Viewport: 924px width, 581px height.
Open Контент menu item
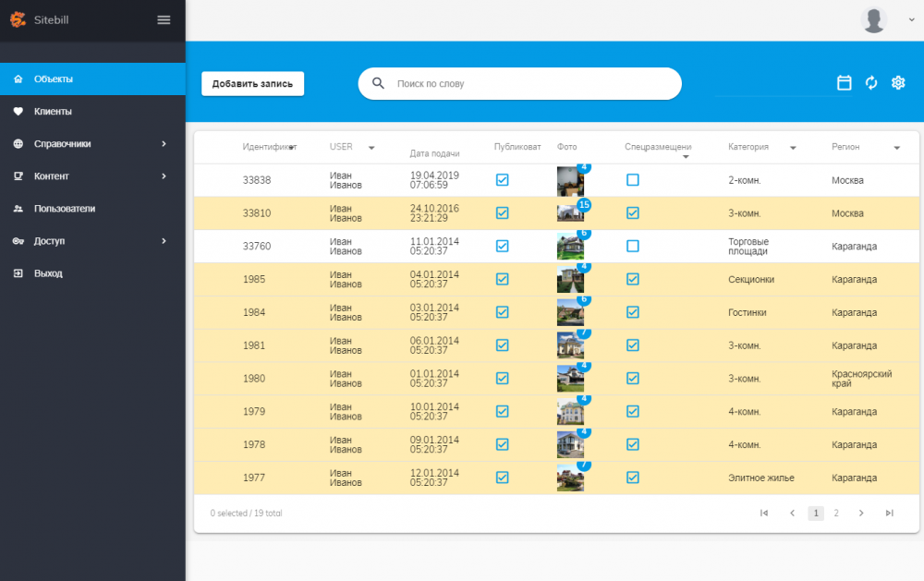[x=92, y=176]
